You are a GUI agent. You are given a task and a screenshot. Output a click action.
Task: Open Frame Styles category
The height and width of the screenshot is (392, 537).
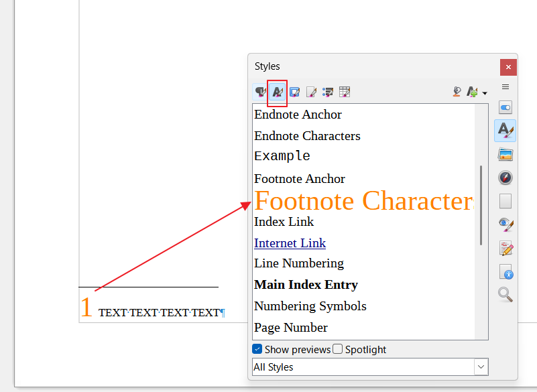pos(294,92)
